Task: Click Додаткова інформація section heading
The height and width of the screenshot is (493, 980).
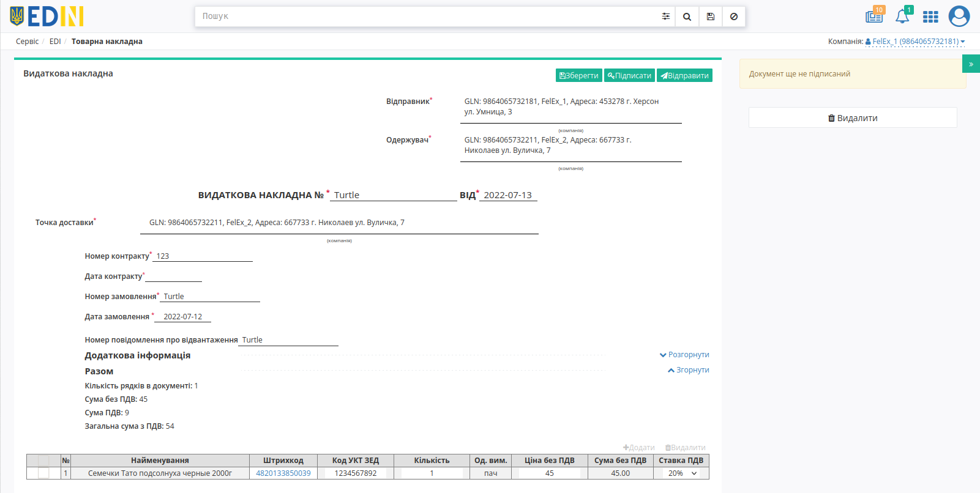Action: point(138,355)
